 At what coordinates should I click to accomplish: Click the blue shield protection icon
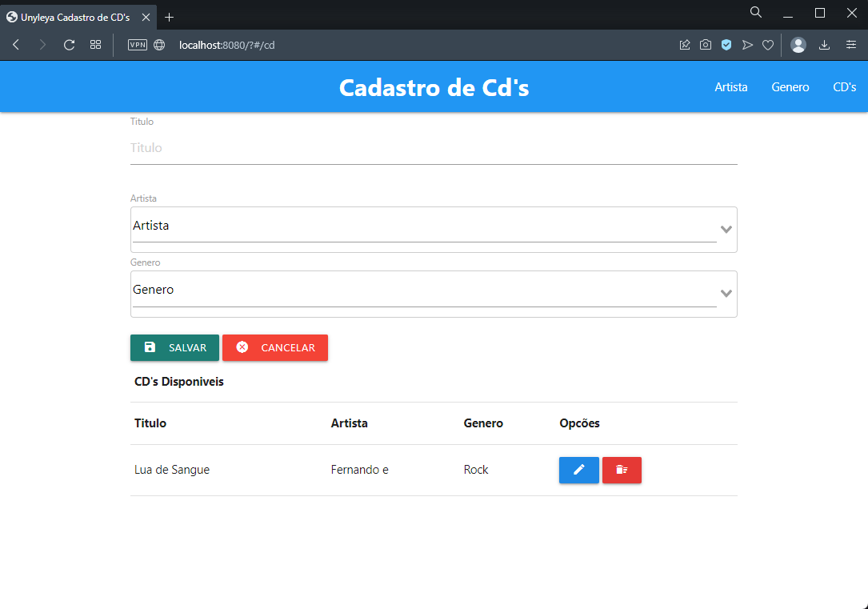pyautogui.click(x=726, y=45)
